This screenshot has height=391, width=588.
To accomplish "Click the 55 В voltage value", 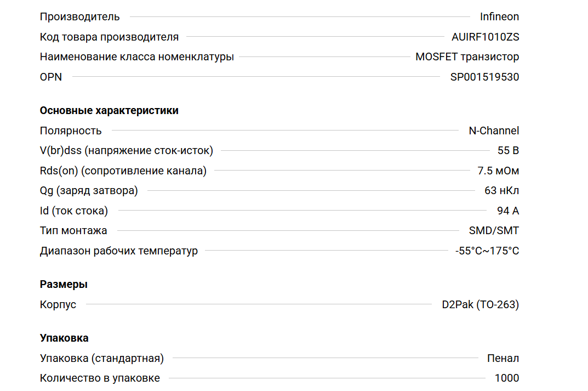I will pos(508,151).
